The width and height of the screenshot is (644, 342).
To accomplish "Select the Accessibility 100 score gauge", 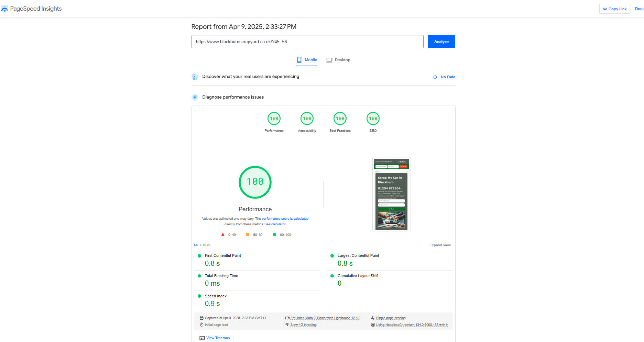I will (307, 119).
